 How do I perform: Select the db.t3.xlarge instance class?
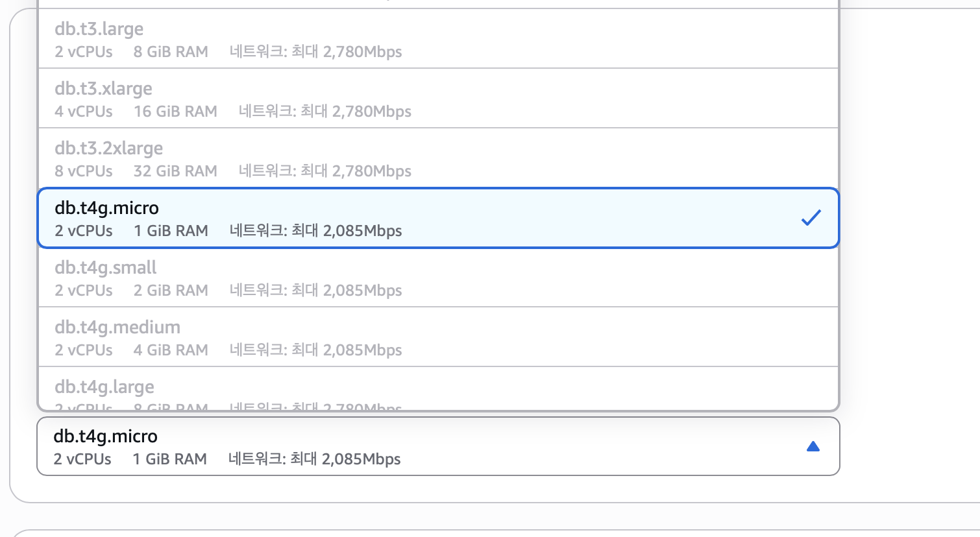[438, 99]
